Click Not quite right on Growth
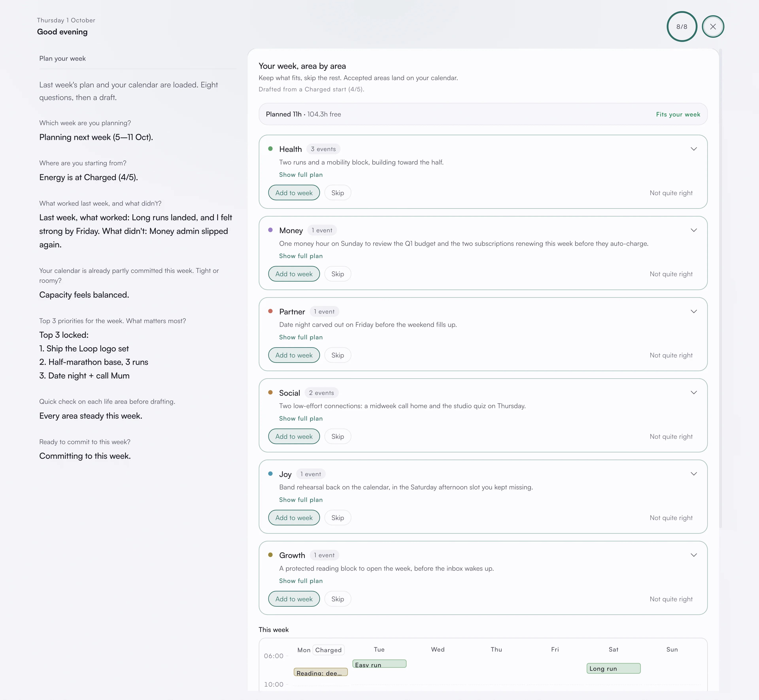759x700 pixels. pos(671,599)
